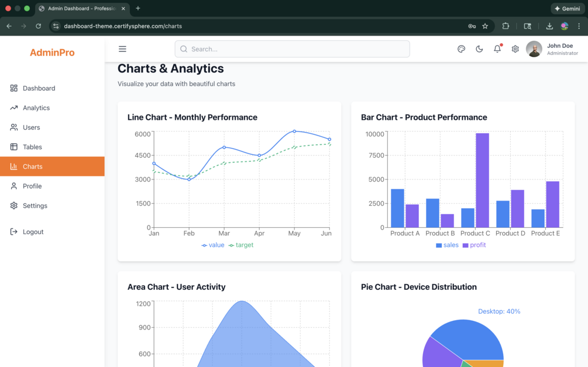Open browser extensions puzzle icon
Viewport: 588px width, 367px height.
pos(506,26)
